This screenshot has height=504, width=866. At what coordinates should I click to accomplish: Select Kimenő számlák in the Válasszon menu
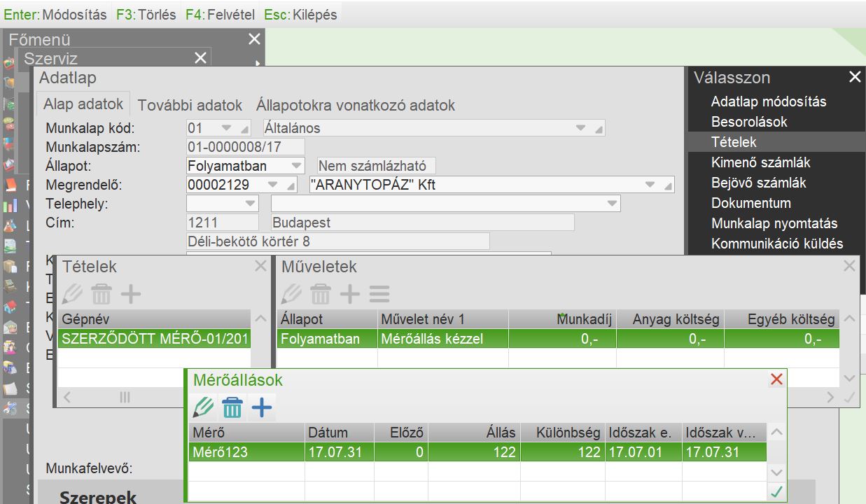coord(761,162)
